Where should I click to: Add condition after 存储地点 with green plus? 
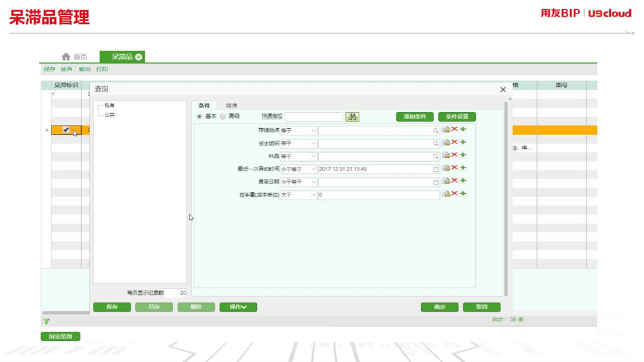coord(463,129)
